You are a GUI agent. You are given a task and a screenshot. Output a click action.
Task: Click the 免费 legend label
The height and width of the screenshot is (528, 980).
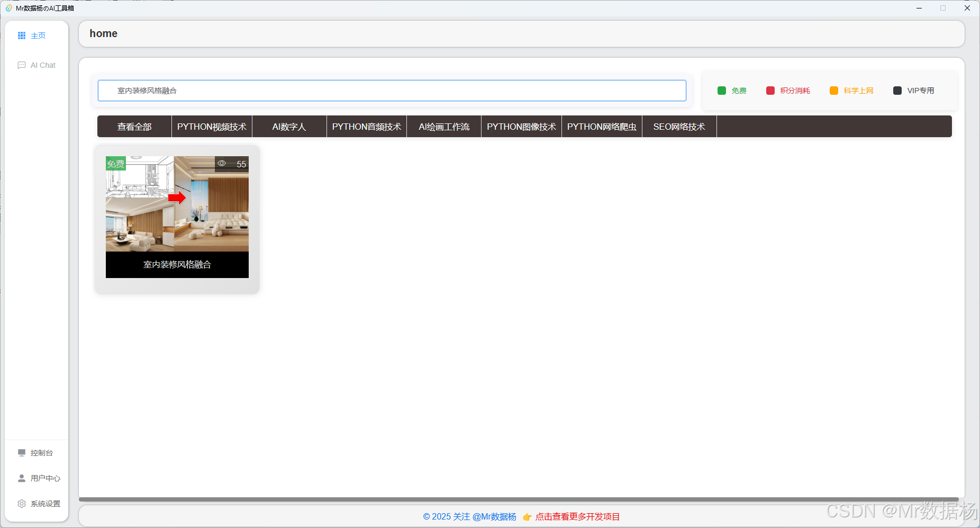tap(739, 91)
